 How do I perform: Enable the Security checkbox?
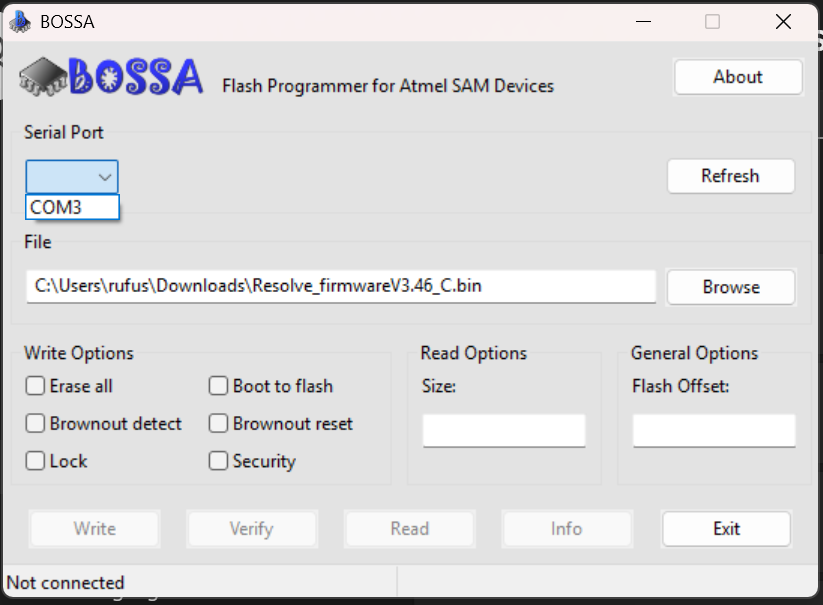[x=217, y=461]
